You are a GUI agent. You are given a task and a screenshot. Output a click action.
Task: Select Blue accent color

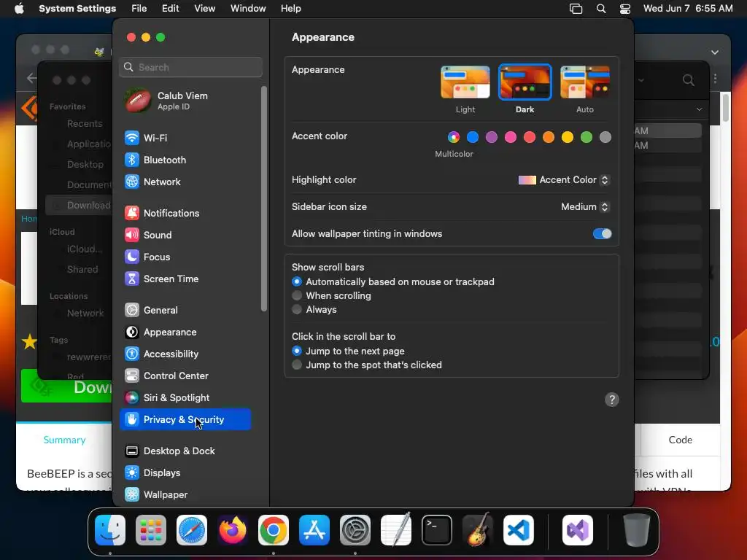[473, 138]
